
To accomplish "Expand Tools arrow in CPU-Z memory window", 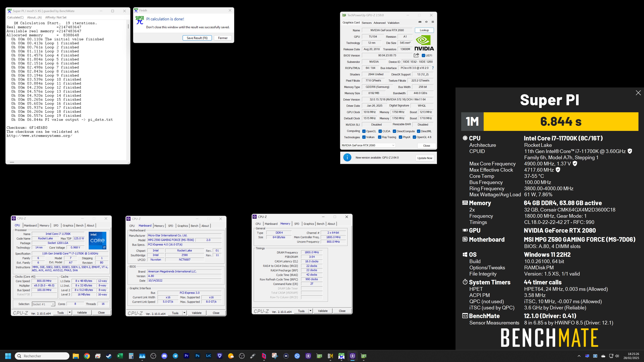I will 310,311.
